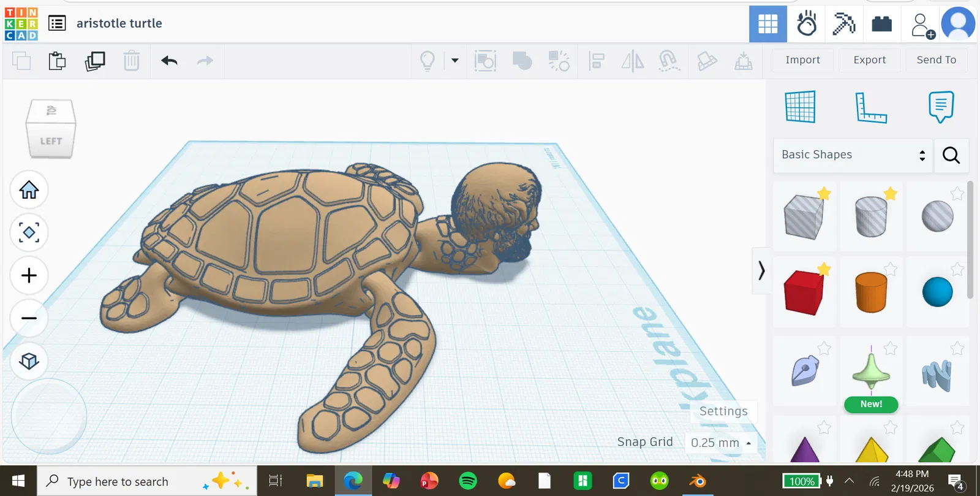Toggle perspective/orthographic view cube button
Viewport: 980px width, 496px height.
29,361
